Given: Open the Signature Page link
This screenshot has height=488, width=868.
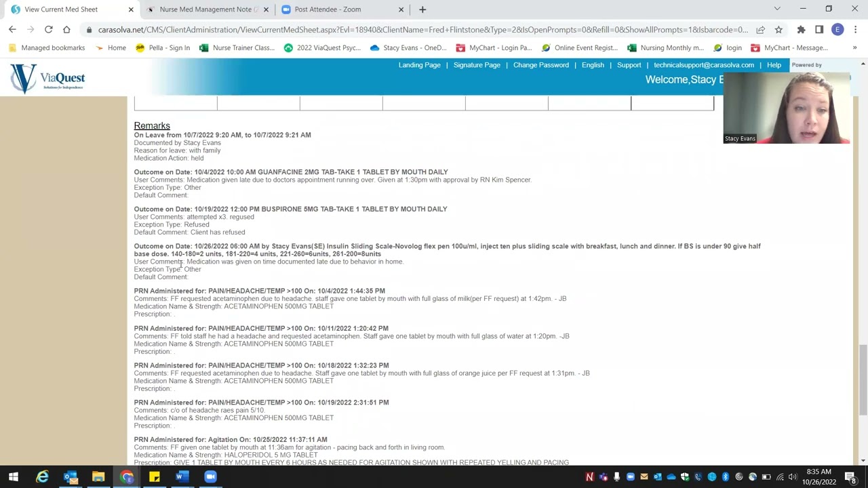Looking at the screenshot, I should point(477,65).
